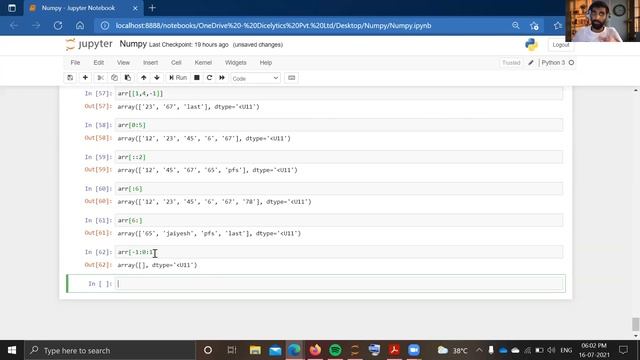Click the Python logo icon
640x360 pixels.
point(531,44)
